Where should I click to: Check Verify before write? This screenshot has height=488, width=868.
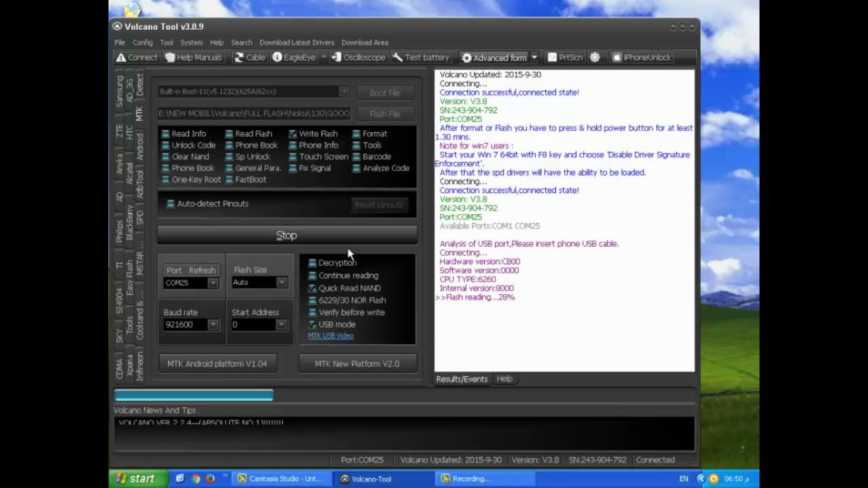click(312, 312)
